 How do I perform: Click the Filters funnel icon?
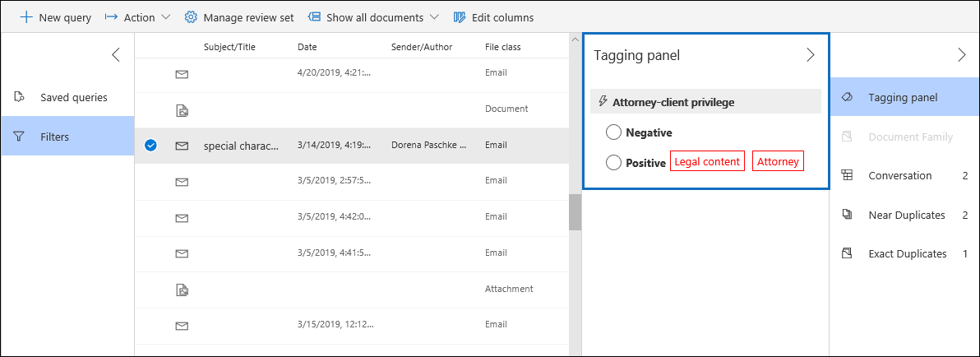click(x=20, y=137)
